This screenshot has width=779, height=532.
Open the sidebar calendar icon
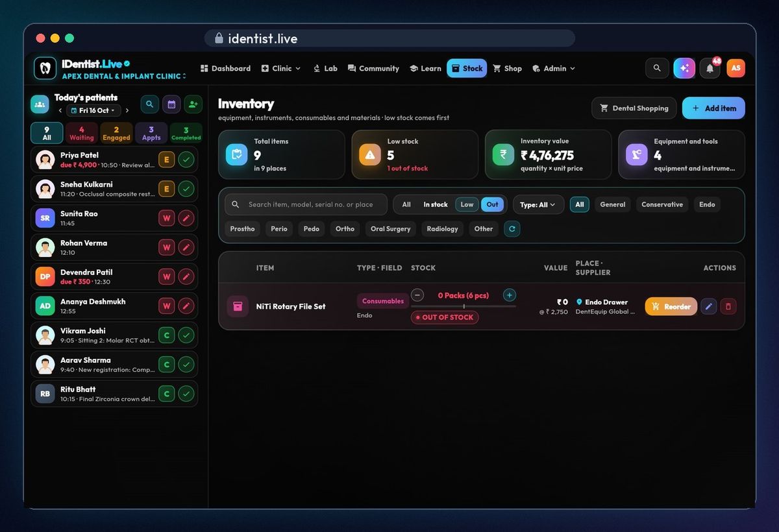point(171,104)
